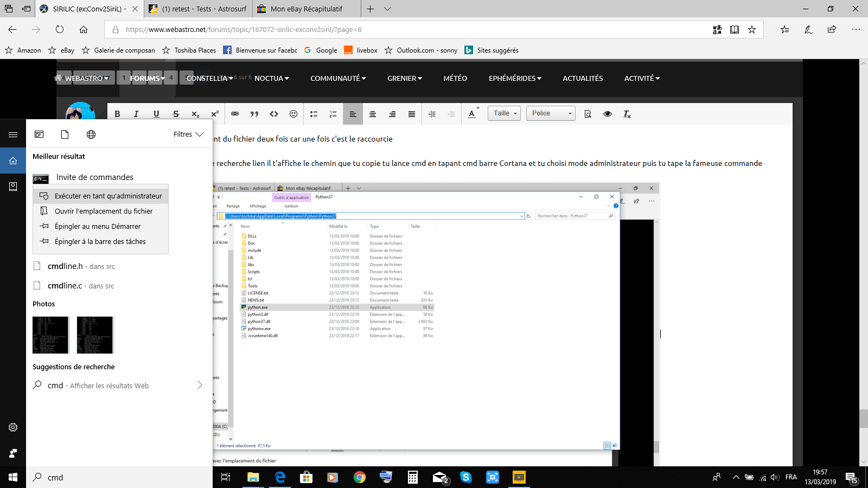Screen dimensions: 868x488
Task: Insert a bulleted list in the editor
Action: [314, 114]
